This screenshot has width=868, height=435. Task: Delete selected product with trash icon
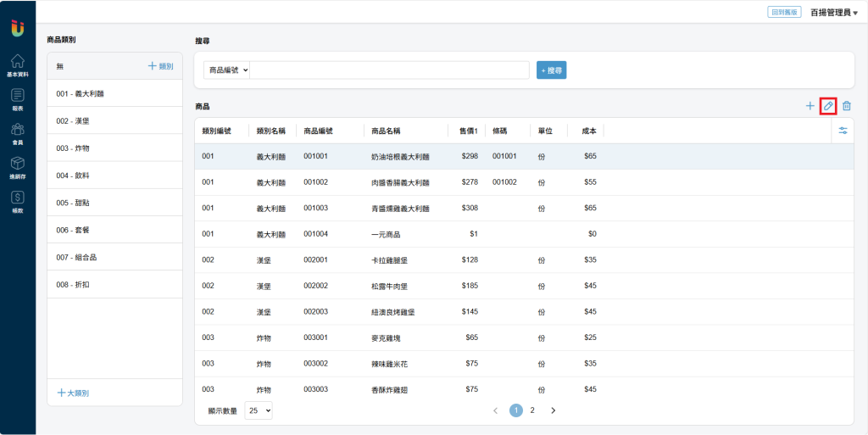(847, 106)
